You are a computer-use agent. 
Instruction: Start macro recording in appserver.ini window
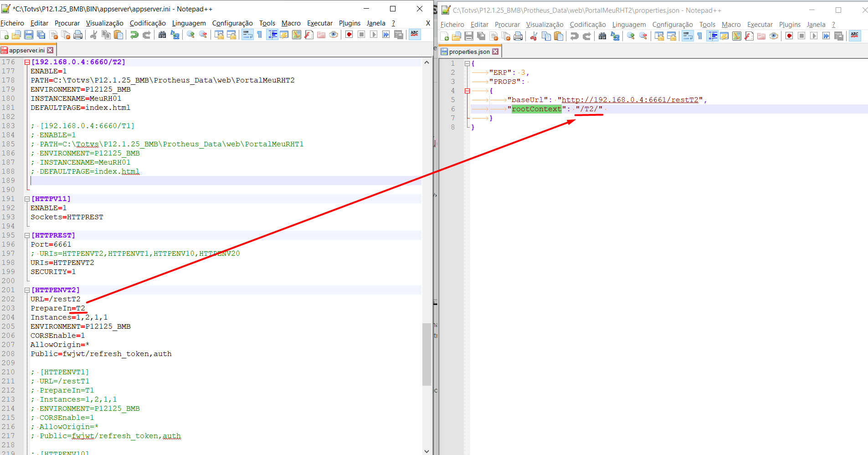coord(349,35)
